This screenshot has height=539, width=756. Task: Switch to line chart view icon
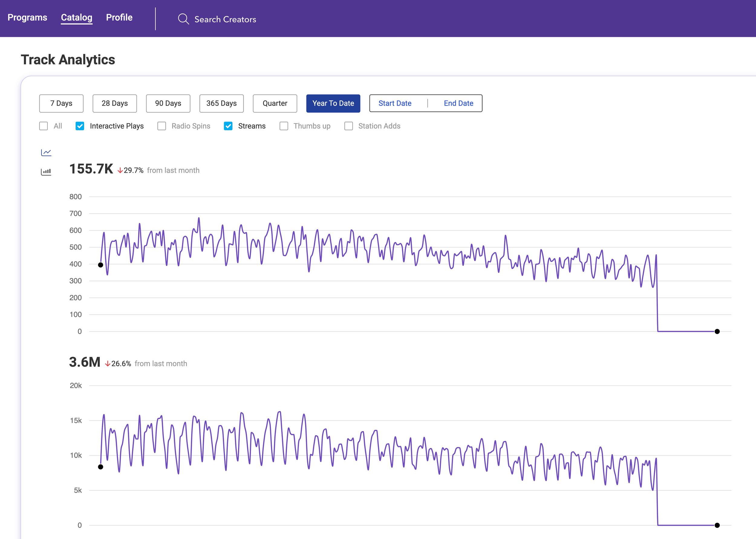46,152
